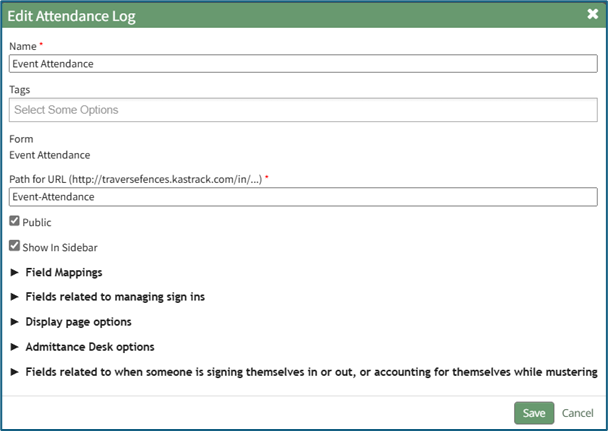Save the attendance log changes
Viewport: 608px width, 431px height.
point(534,413)
